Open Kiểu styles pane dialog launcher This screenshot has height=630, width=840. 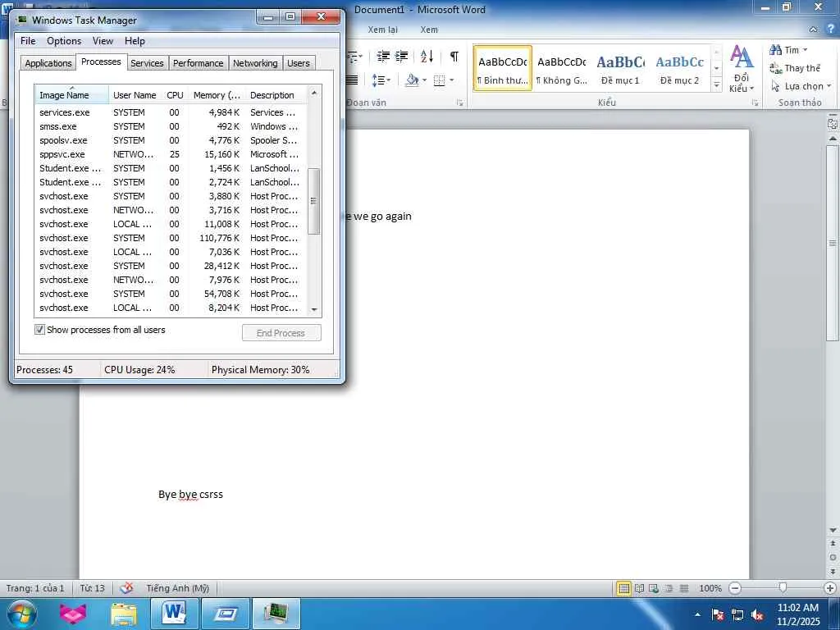point(756,103)
